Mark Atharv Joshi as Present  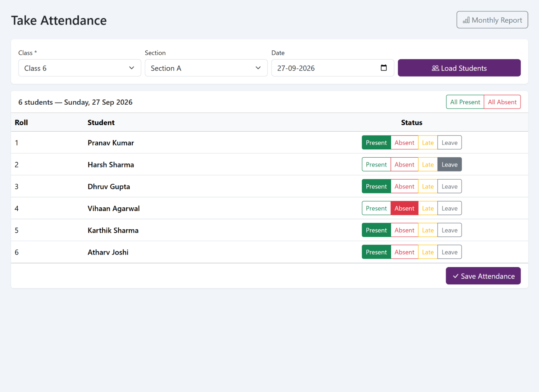376,252
